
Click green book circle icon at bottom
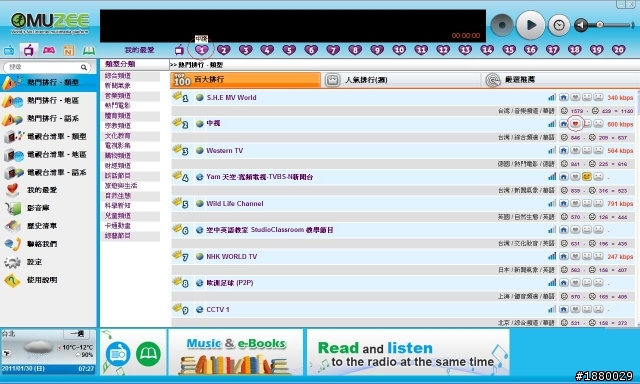(x=149, y=354)
